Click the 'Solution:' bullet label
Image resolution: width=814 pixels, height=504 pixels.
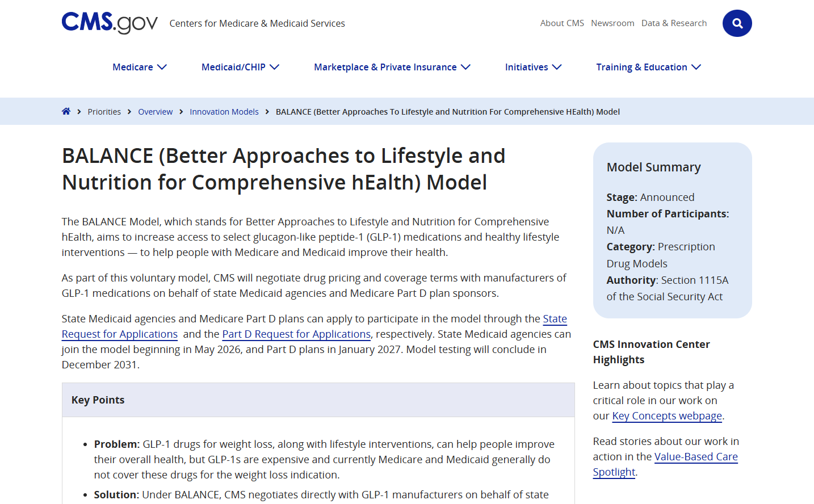116,495
